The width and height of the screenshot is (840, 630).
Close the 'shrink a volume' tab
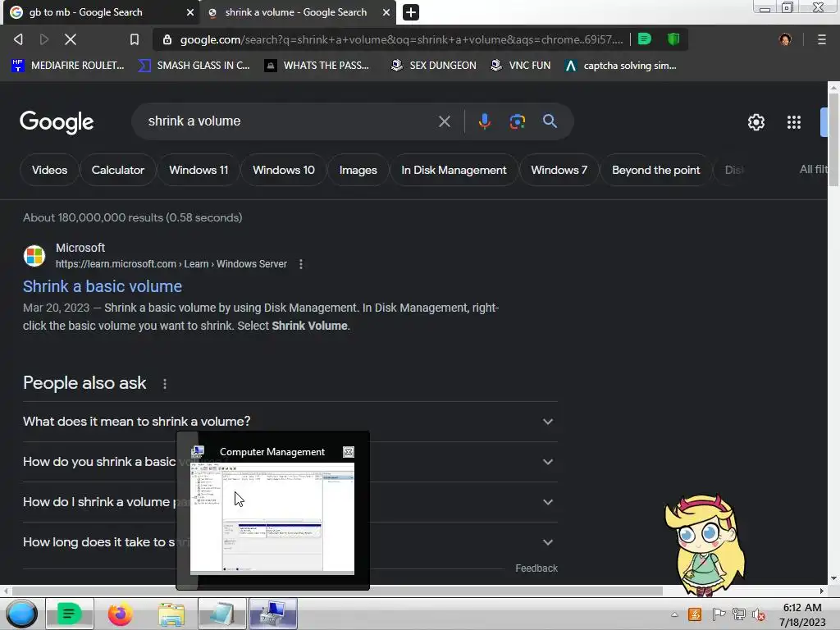click(x=386, y=12)
